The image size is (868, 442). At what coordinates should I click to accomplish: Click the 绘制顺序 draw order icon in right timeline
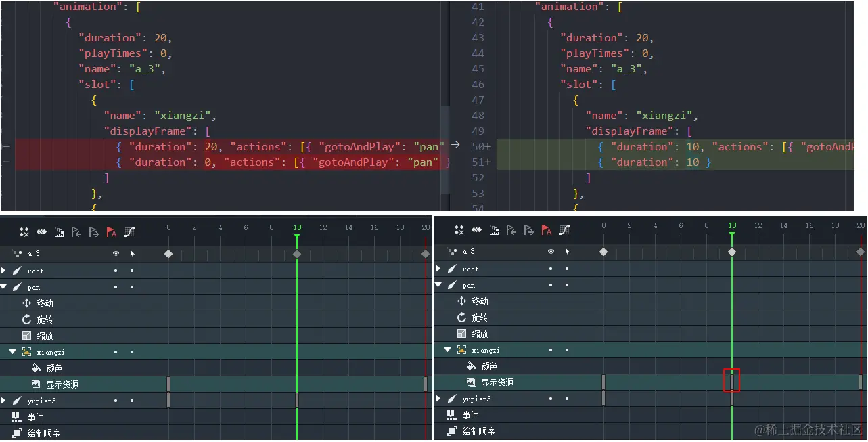pos(452,431)
